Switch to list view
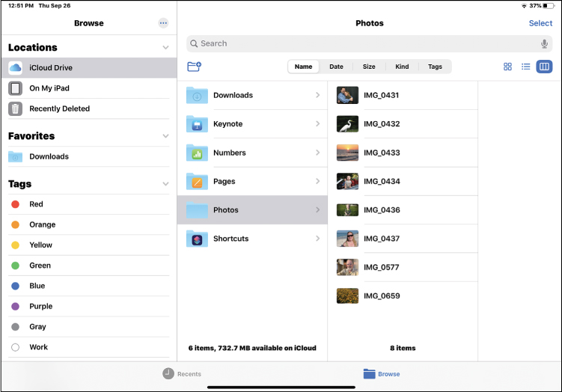 pos(526,67)
